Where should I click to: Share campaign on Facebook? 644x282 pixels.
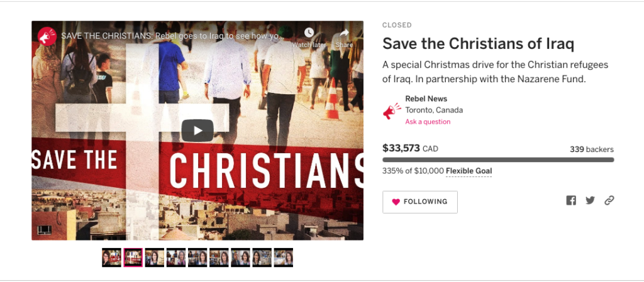571,200
